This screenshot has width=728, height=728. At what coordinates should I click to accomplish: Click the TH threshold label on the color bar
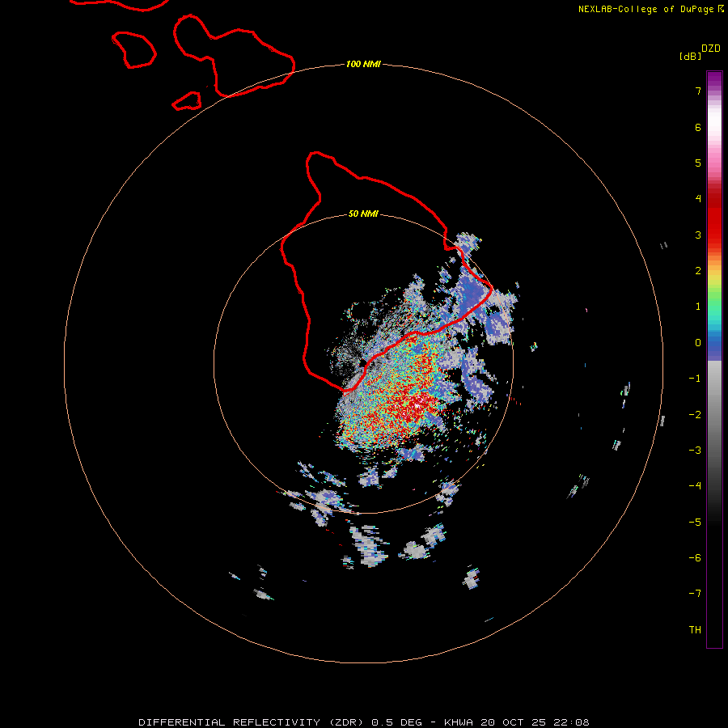click(x=695, y=630)
